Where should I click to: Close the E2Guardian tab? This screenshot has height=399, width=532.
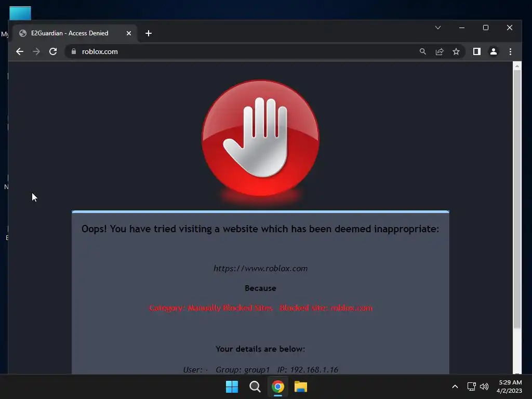pyautogui.click(x=129, y=33)
